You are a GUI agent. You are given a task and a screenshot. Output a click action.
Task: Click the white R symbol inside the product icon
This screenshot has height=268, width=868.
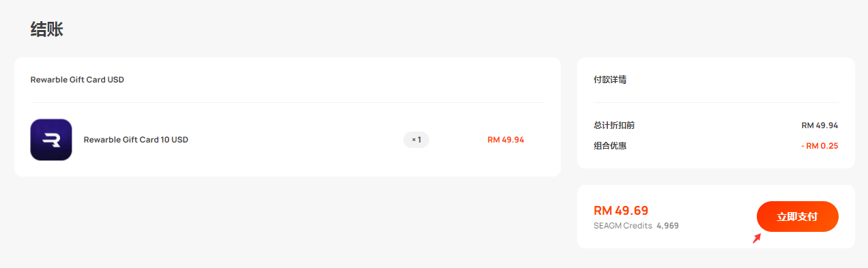51,140
